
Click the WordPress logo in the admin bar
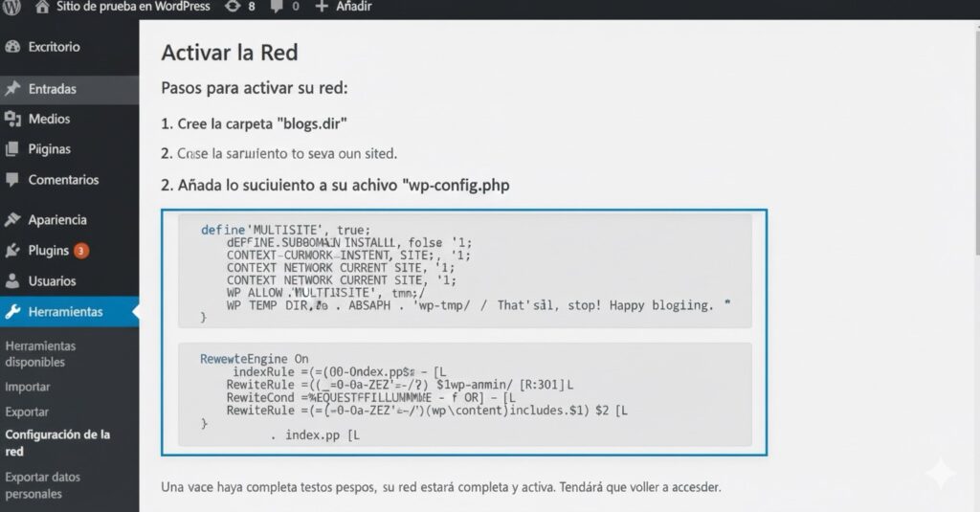point(12,7)
